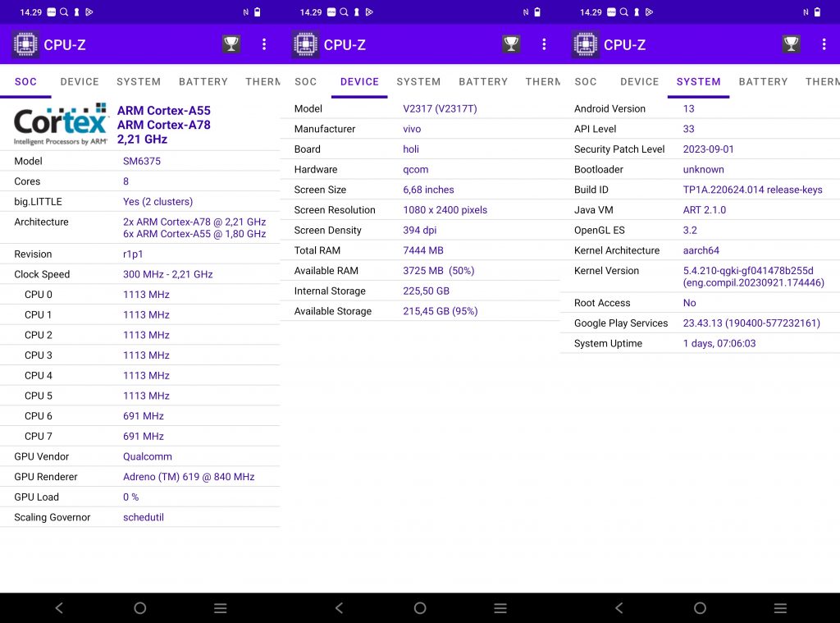840x623 pixels.
Task: Open the trophy icon in the middle screen
Action: coord(512,44)
